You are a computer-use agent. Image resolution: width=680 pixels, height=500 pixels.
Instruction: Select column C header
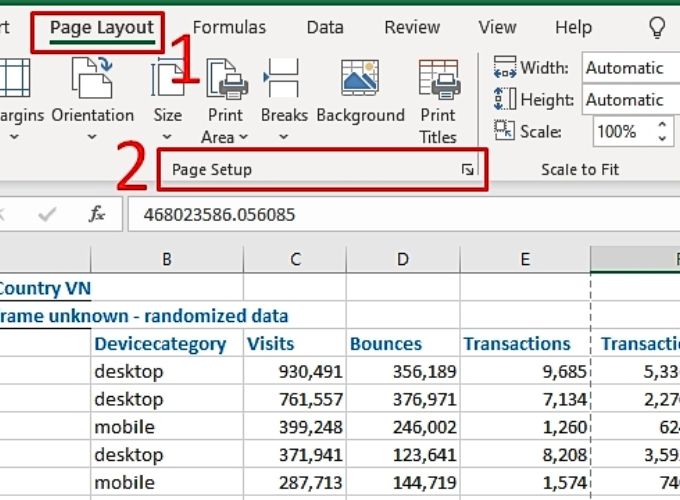(295, 259)
